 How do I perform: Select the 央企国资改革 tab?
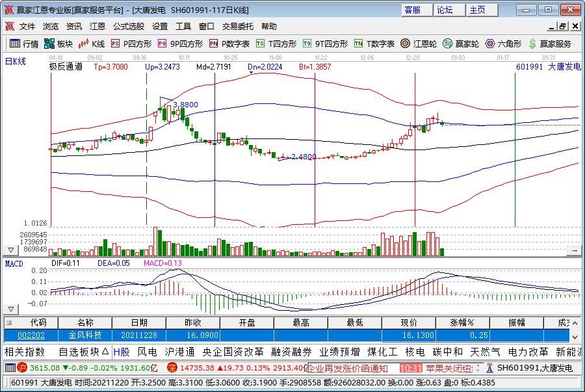233,352
